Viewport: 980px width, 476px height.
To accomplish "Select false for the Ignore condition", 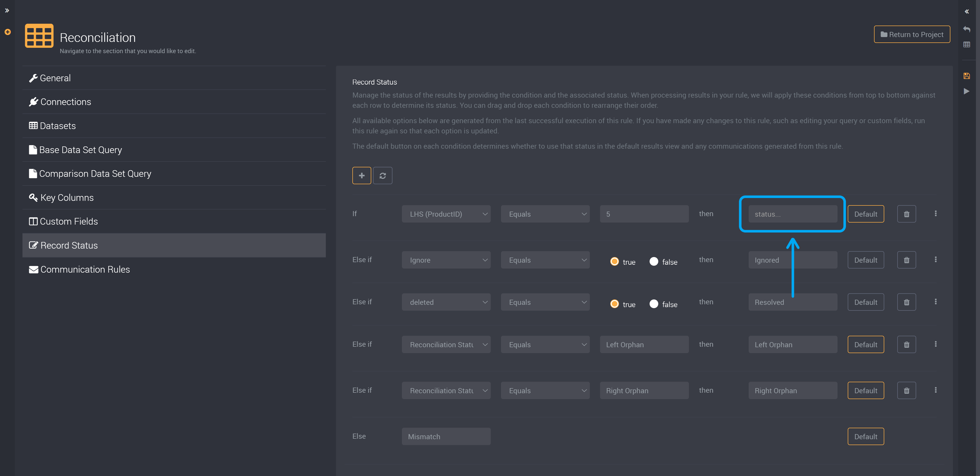I will coord(654,262).
